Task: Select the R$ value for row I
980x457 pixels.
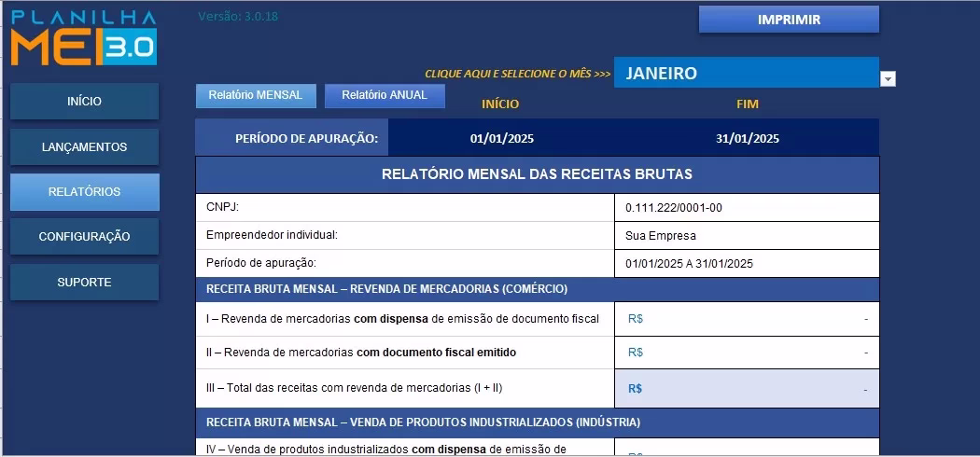Action: [x=747, y=319]
